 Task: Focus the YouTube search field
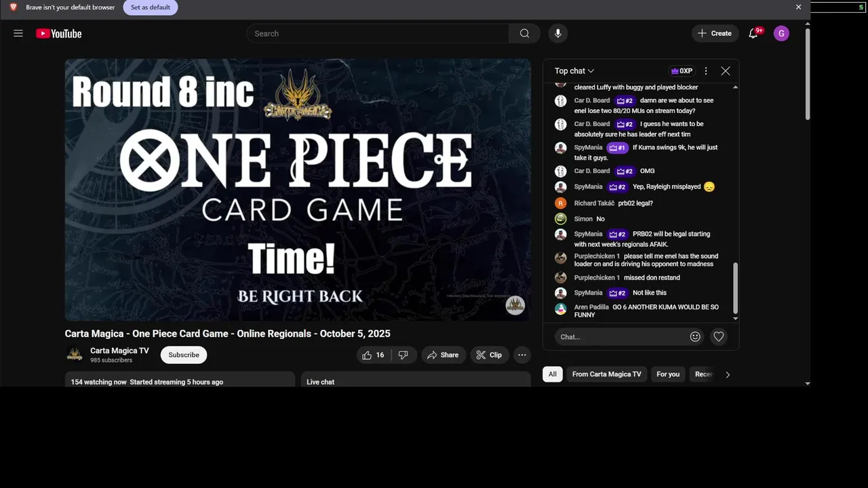(378, 33)
